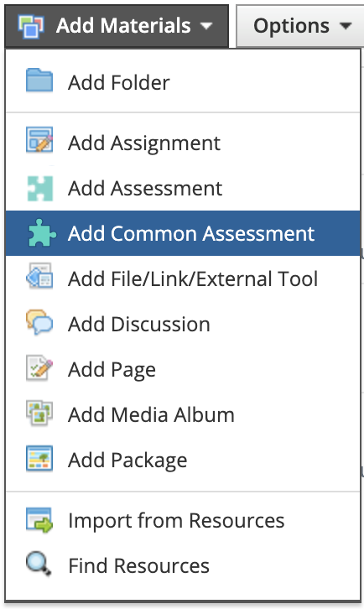Click the blue folder icon beside Add Folder
The image size is (364, 609).
click(x=39, y=81)
